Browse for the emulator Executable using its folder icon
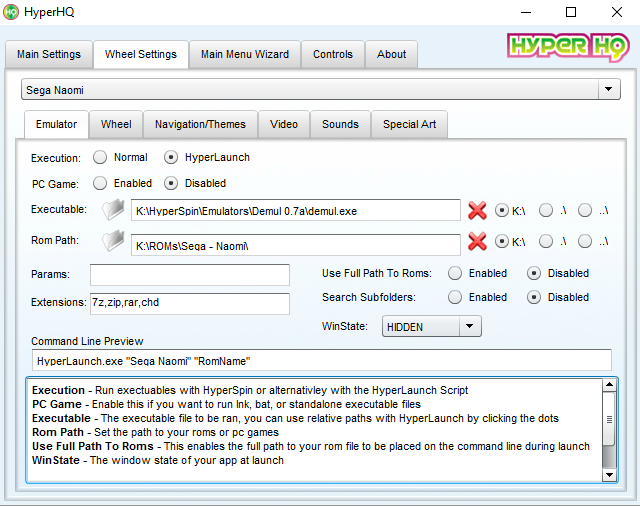This screenshot has height=506, width=640. pos(113,210)
